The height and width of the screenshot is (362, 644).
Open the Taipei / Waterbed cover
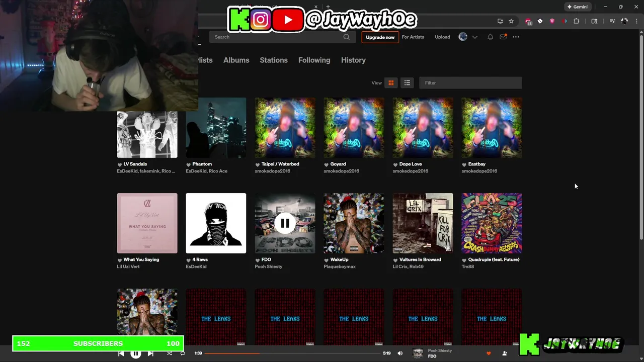coord(285,128)
